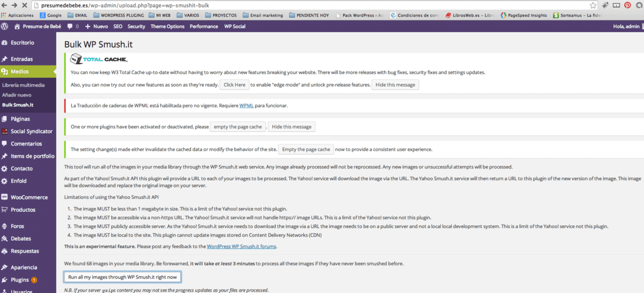Open the Condiciones de bookmark

tap(415, 15)
